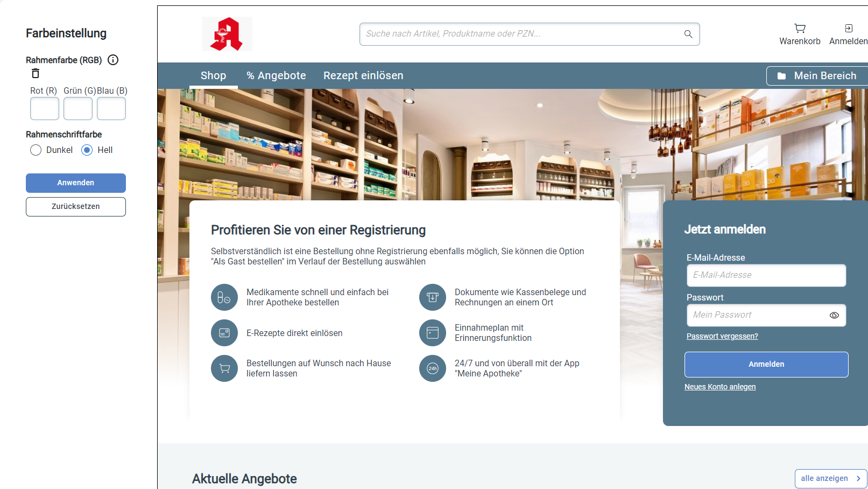
Task: Click the Passwort vergessen? link
Action: pyautogui.click(x=722, y=336)
